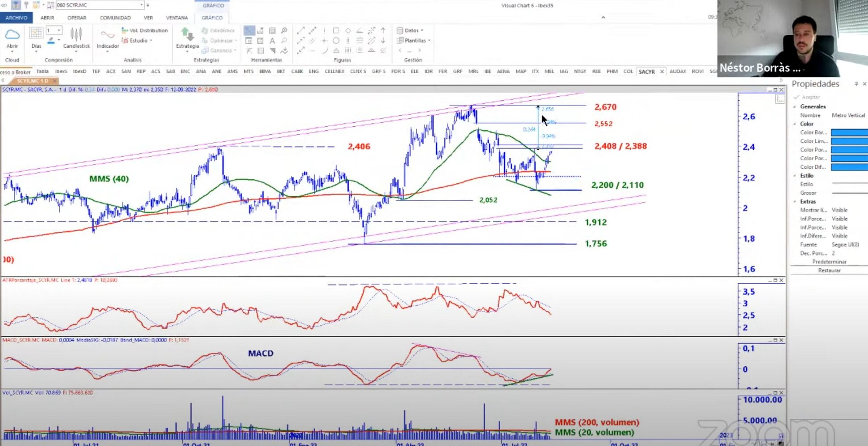The width and height of the screenshot is (868, 446).
Task: Click the Restaurar button
Action: tap(829, 270)
